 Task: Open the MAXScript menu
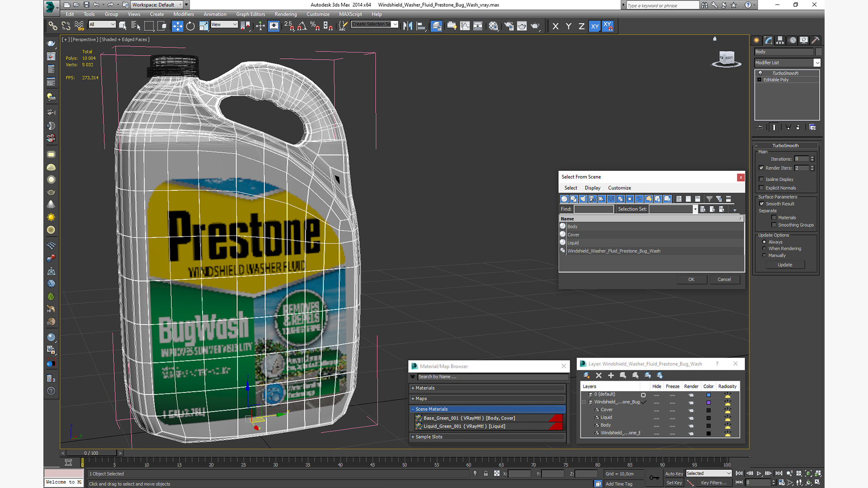click(x=350, y=14)
